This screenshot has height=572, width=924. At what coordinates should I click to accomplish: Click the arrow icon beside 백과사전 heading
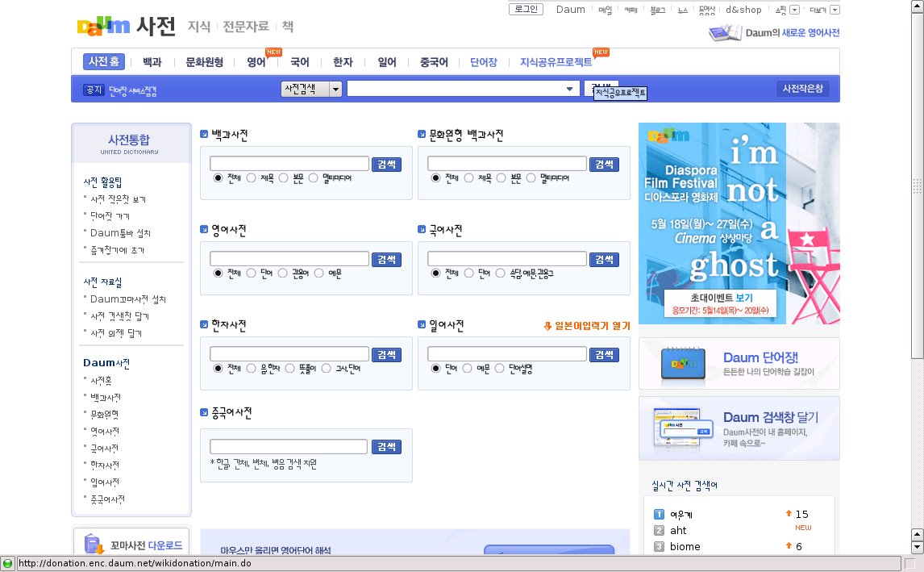point(205,135)
